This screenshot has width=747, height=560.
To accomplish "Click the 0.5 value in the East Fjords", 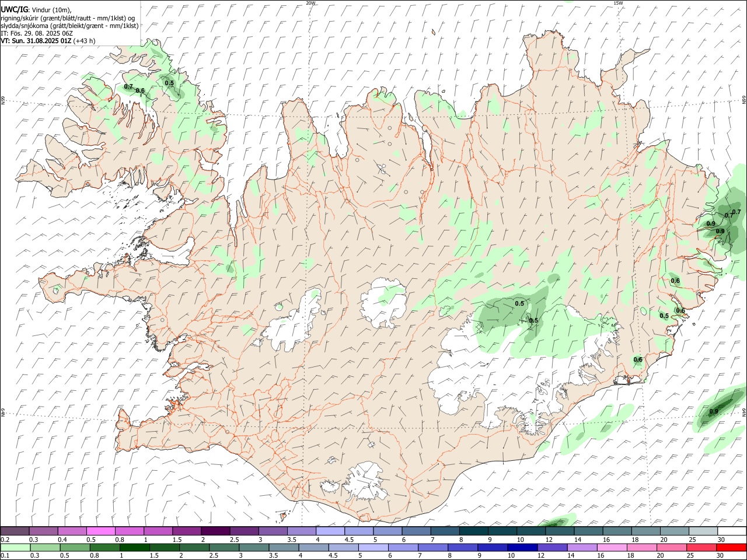I will point(664,316).
